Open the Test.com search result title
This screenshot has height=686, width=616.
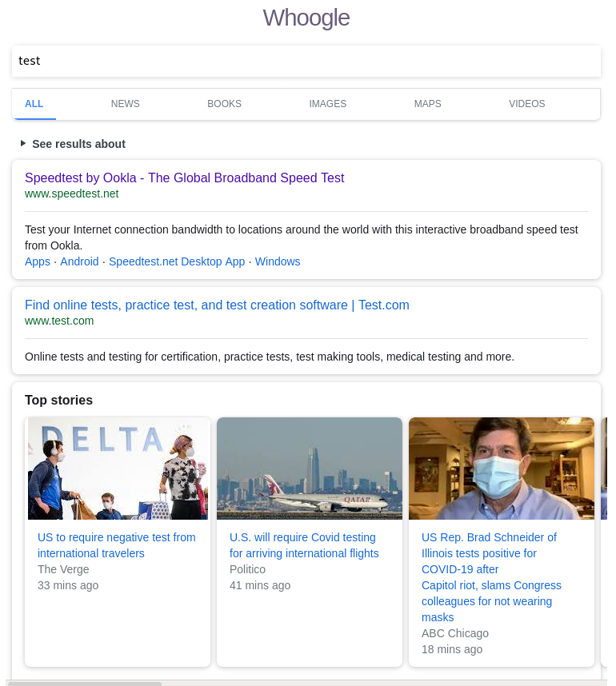pyautogui.click(x=217, y=305)
